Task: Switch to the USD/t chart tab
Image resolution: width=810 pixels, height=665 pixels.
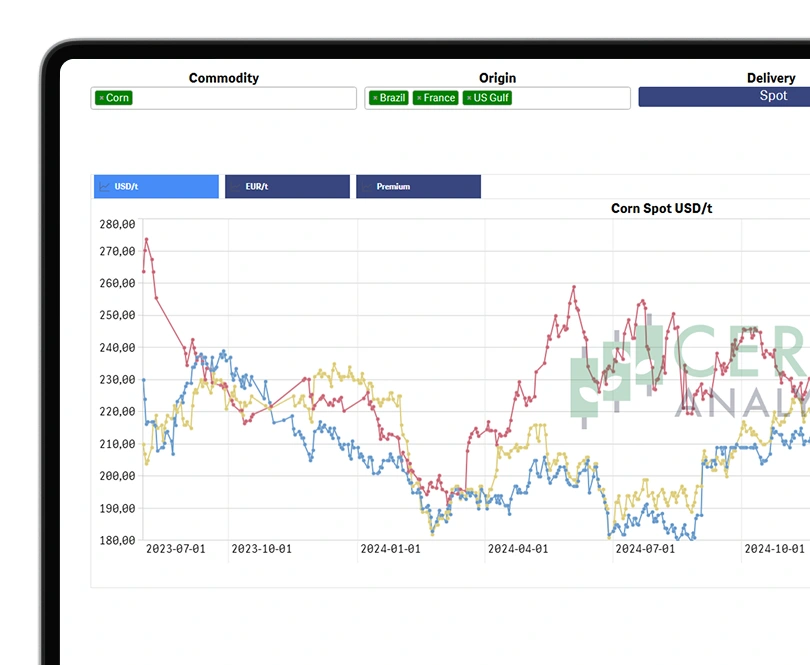Action: tap(156, 187)
